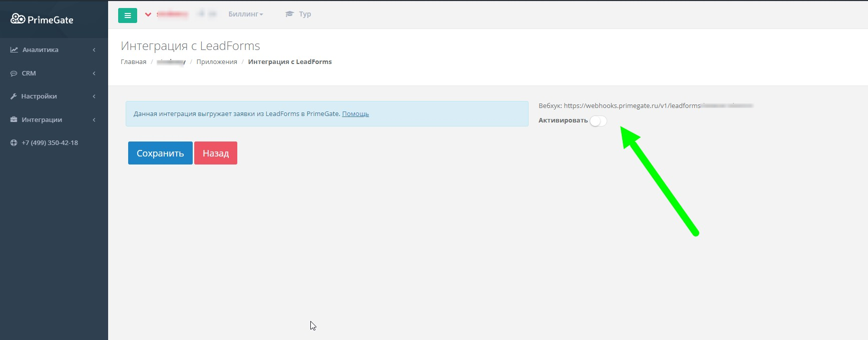Screen dimensions: 868x340
Task: Click the Интеграция с LeadForms page heading
Action: (x=190, y=46)
